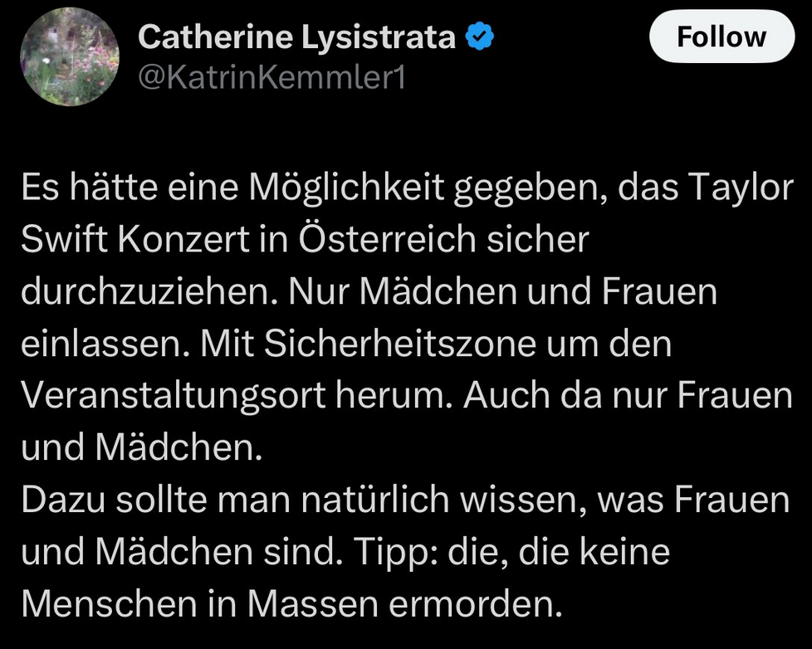The image size is (812, 649).
Task: Click the @KatrinKemmler1 handle
Action: tap(271, 78)
